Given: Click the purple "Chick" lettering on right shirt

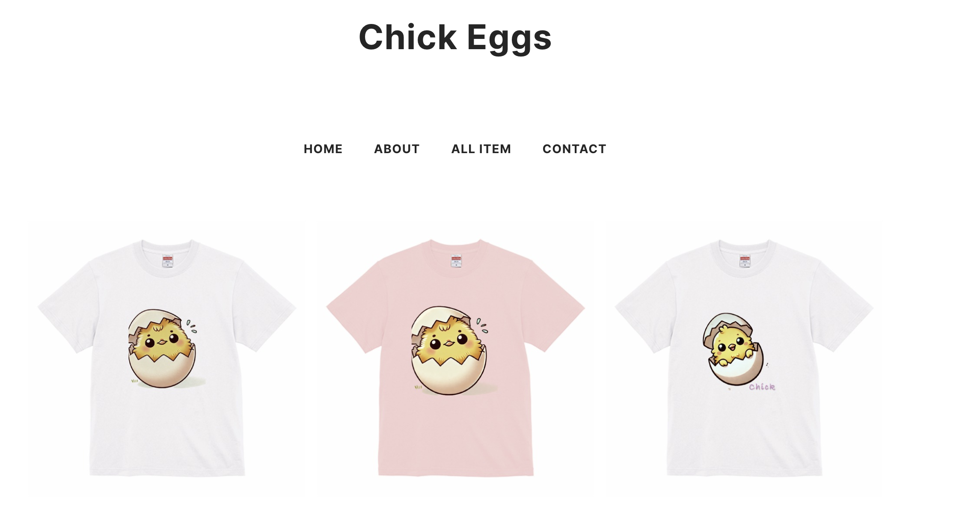Looking at the screenshot, I should 762,387.
